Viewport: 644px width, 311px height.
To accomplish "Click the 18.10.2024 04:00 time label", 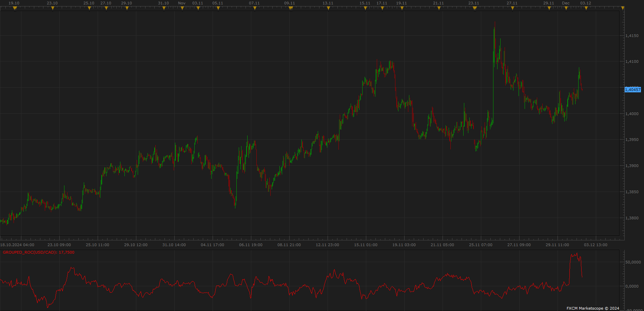I will (x=17, y=245).
